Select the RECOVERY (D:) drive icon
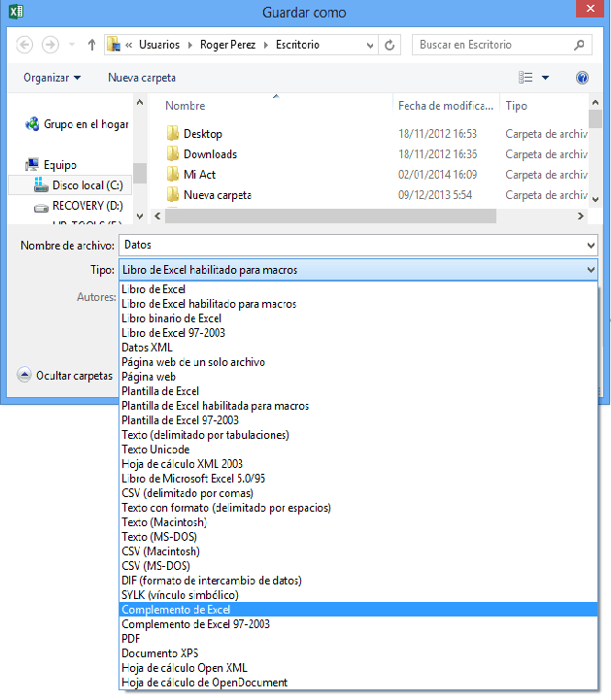611x700 pixels. tap(41, 207)
